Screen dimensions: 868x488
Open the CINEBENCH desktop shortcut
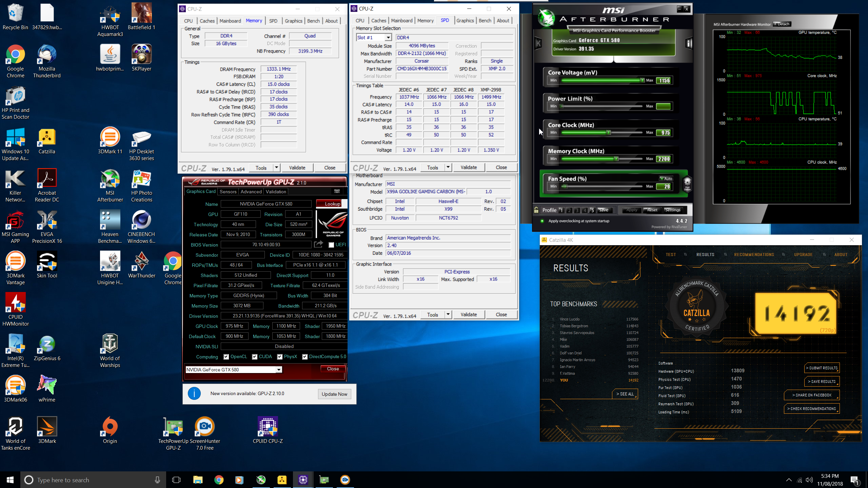[141, 227]
